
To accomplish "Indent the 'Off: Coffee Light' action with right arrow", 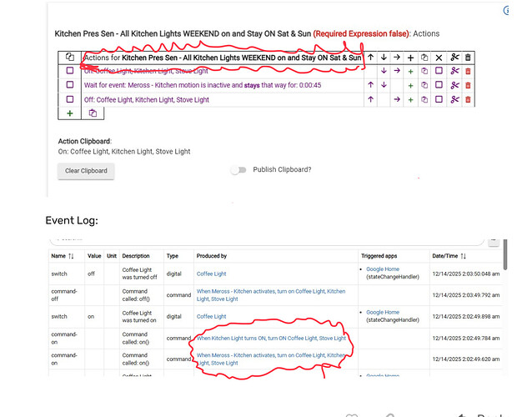I will pos(397,99).
